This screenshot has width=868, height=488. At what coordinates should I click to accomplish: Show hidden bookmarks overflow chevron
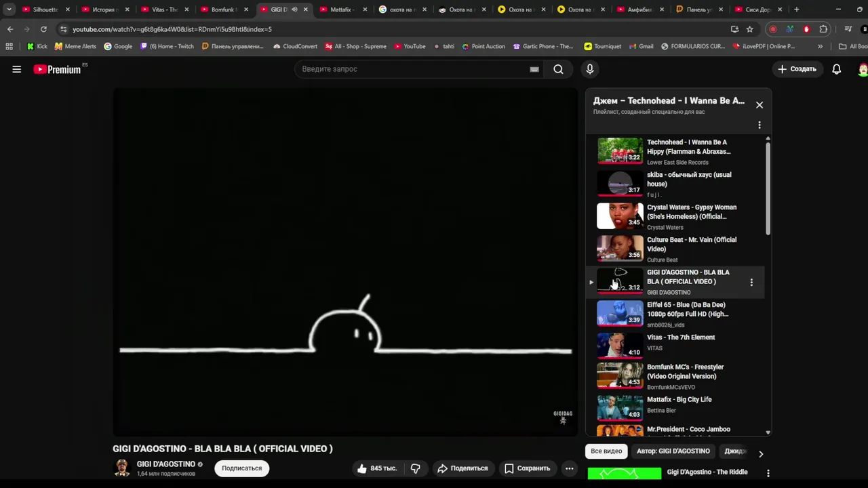click(x=820, y=46)
